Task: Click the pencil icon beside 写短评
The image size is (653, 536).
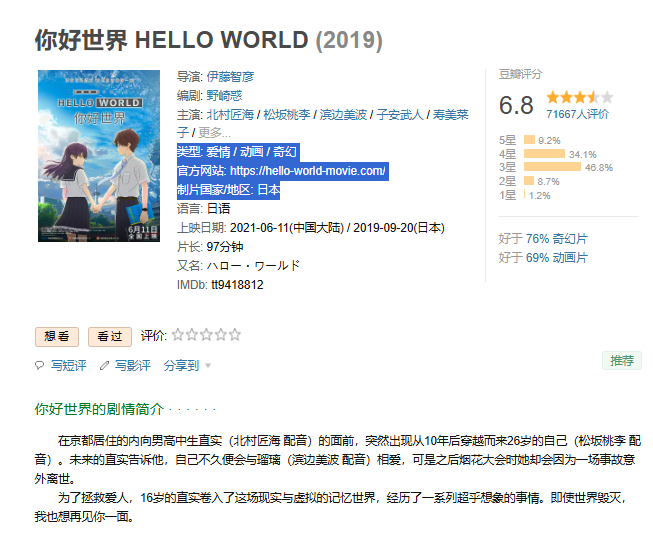Action: point(41,366)
